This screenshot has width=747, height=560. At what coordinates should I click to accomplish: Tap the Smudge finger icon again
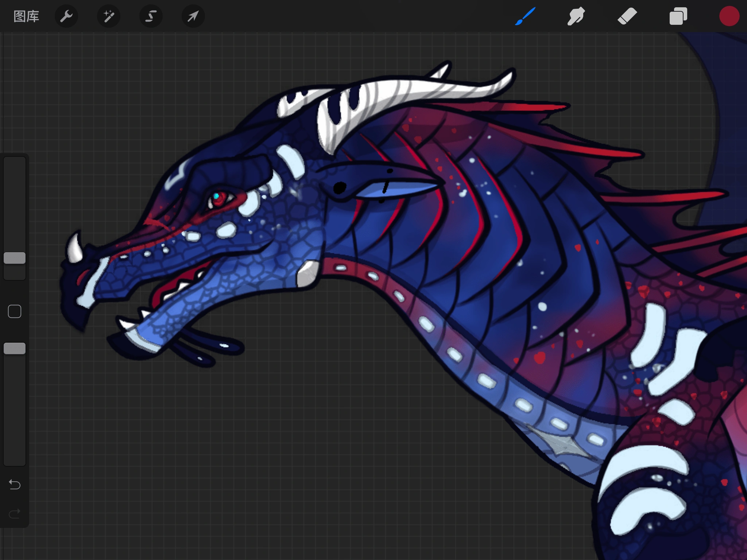576,16
